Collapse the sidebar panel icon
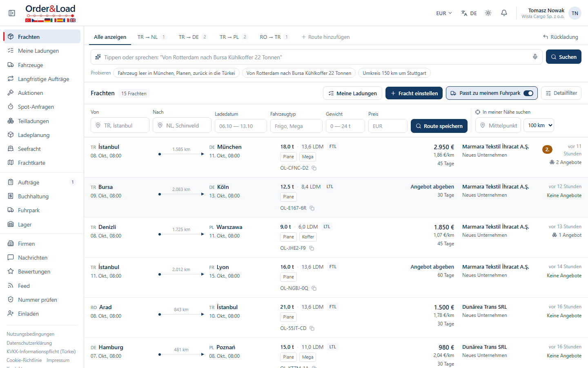 tap(12, 13)
